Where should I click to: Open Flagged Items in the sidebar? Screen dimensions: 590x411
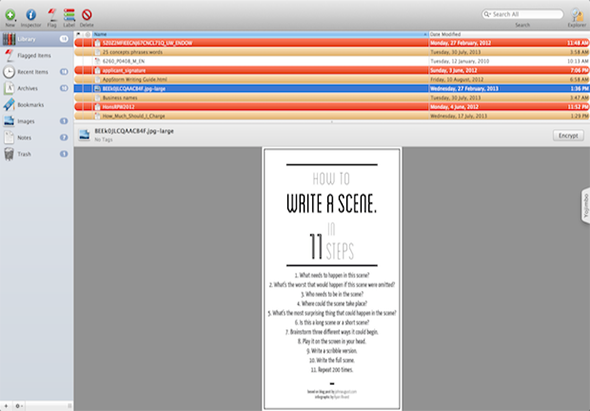point(36,55)
